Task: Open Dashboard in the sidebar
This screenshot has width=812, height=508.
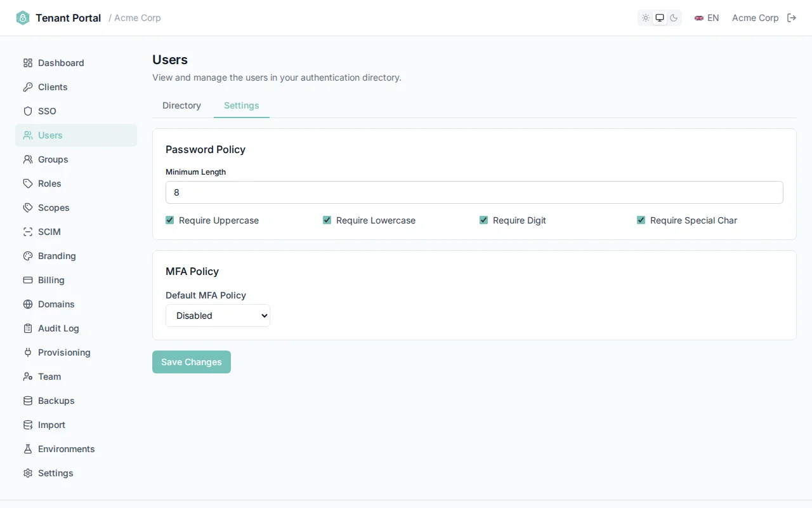Action: tap(76, 63)
